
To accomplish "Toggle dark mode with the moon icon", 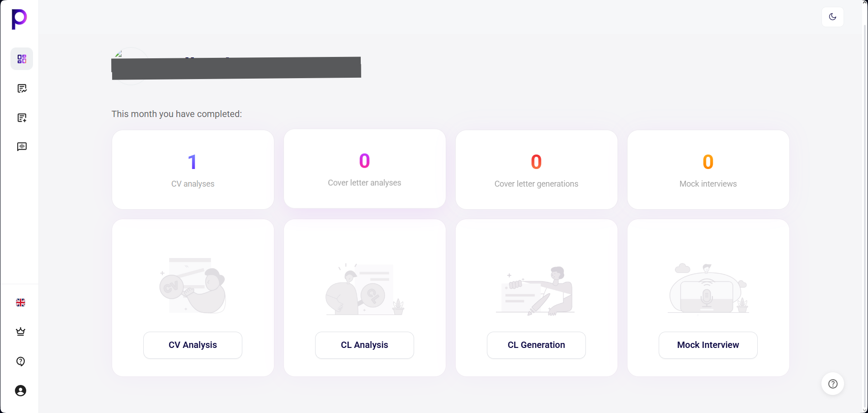I will coord(833,17).
